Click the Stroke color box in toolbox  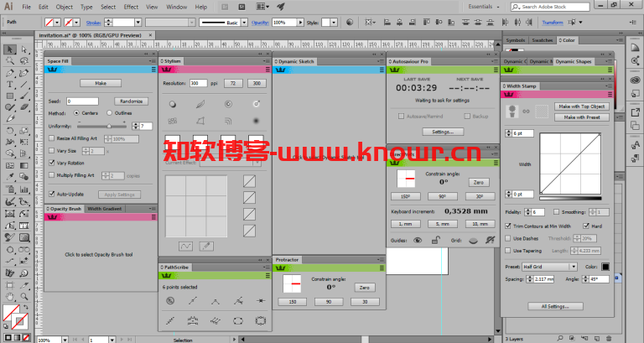[20, 322]
